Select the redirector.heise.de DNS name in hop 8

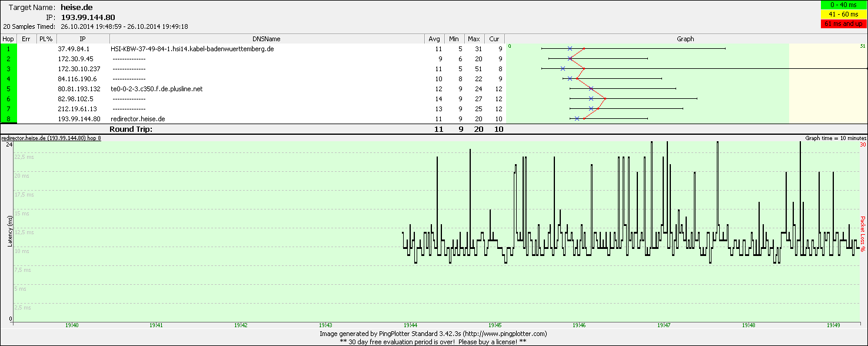coord(138,119)
